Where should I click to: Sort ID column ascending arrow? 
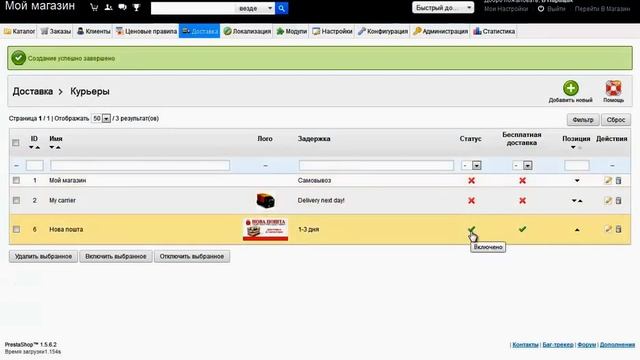[x=38, y=147]
